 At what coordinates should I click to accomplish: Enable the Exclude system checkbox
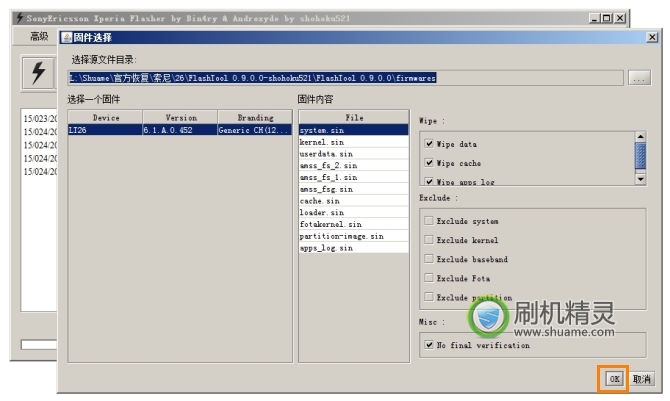429,221
